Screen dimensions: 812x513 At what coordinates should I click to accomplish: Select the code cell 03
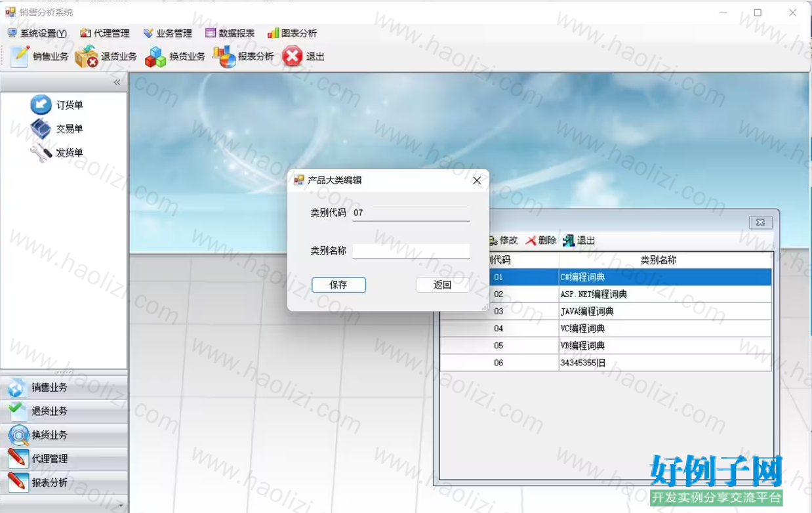point(499,311)
